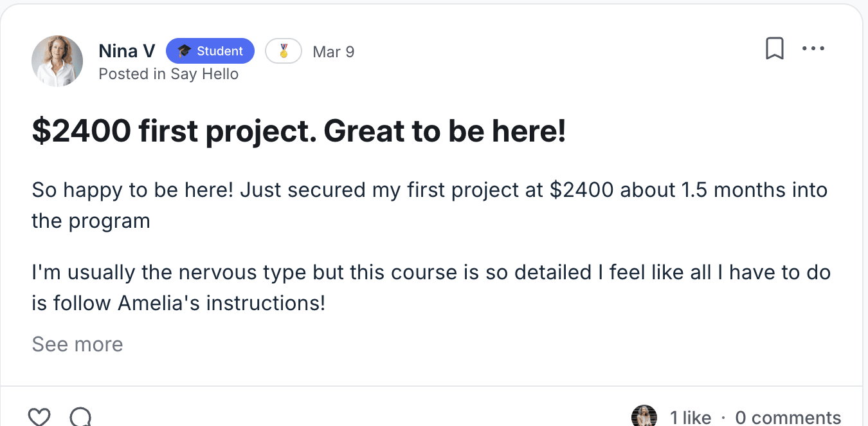Click the graduation cap icon in badge
This screenshot has height=426, width=868.
coord(185,51)
